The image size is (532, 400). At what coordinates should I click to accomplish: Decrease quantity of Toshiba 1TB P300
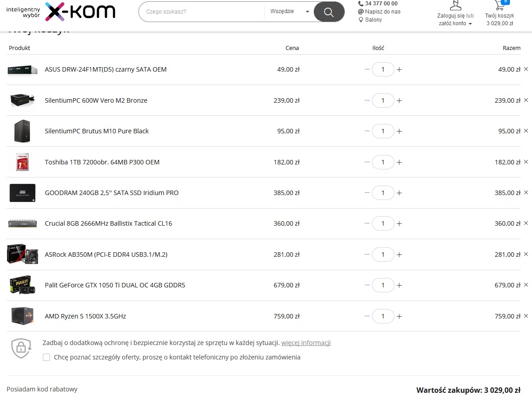(367, 162)
